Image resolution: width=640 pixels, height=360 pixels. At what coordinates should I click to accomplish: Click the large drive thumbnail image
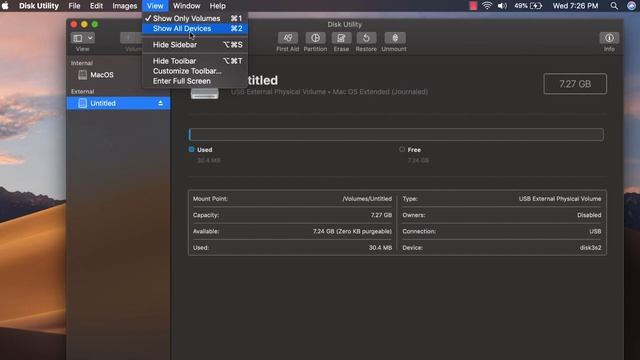click(205, 92)
